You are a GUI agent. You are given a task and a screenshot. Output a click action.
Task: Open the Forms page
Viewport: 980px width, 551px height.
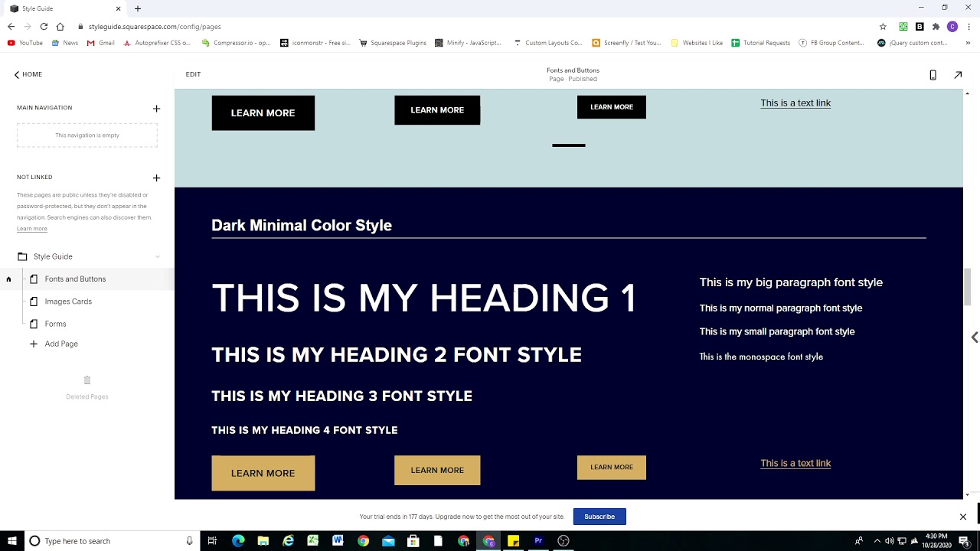55,324
